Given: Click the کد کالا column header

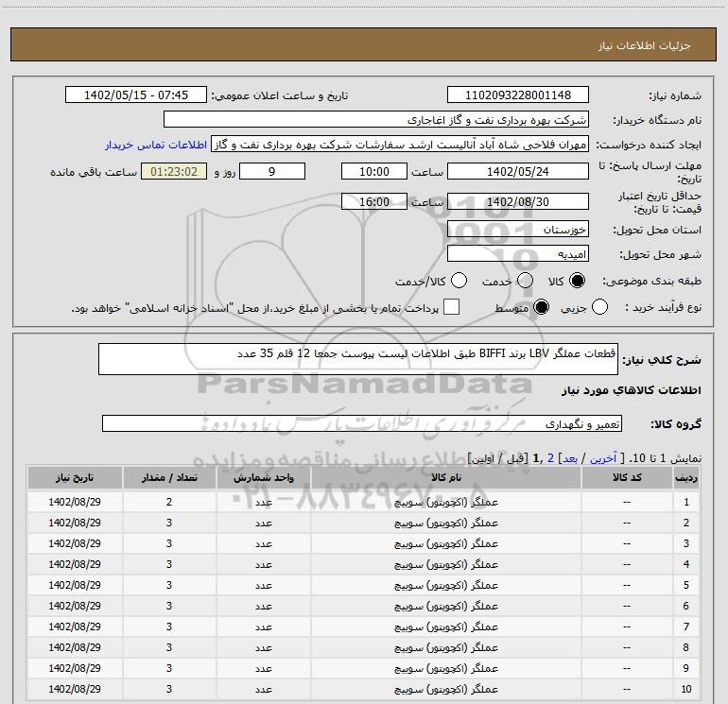Looking at the screenshot, I should click(627, 477).
